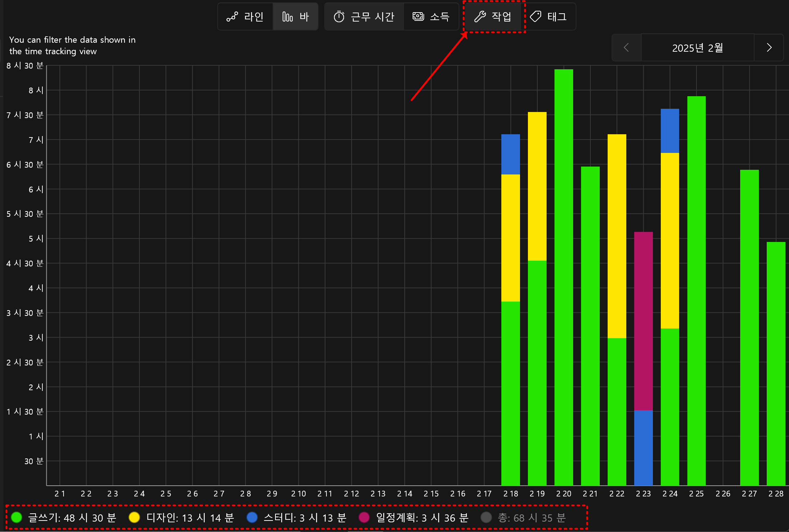The image size is (789, 532).
Task: Click the 근무 시간 button label
Action: click(372, 17)
